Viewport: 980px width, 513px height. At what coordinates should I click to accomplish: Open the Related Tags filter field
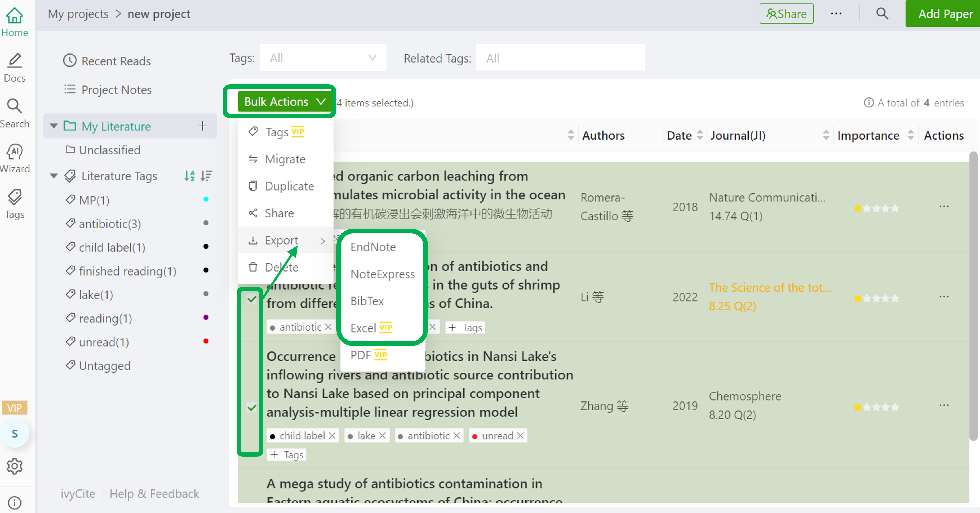[560, 58]
